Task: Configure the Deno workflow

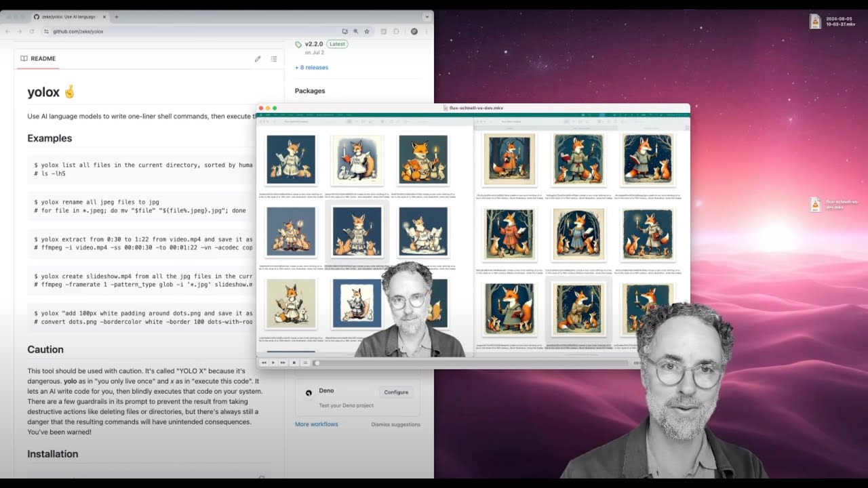Action: click(x=396, y=392)
